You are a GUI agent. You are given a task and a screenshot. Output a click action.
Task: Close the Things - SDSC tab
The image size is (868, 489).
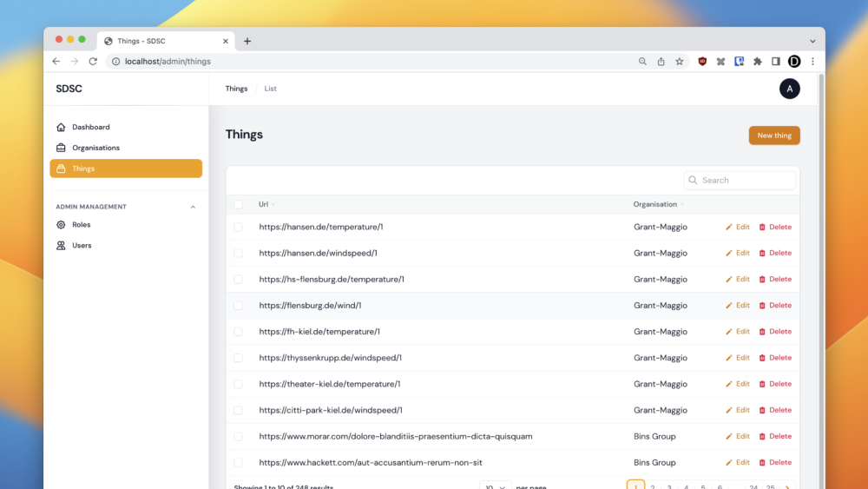(226, 41)
